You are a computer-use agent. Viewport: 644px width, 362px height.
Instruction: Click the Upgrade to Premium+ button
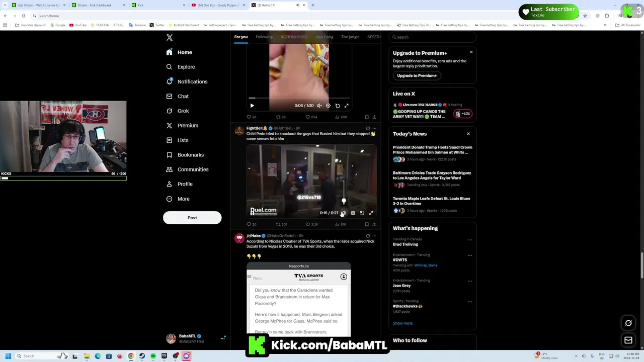tap(417, 75)
